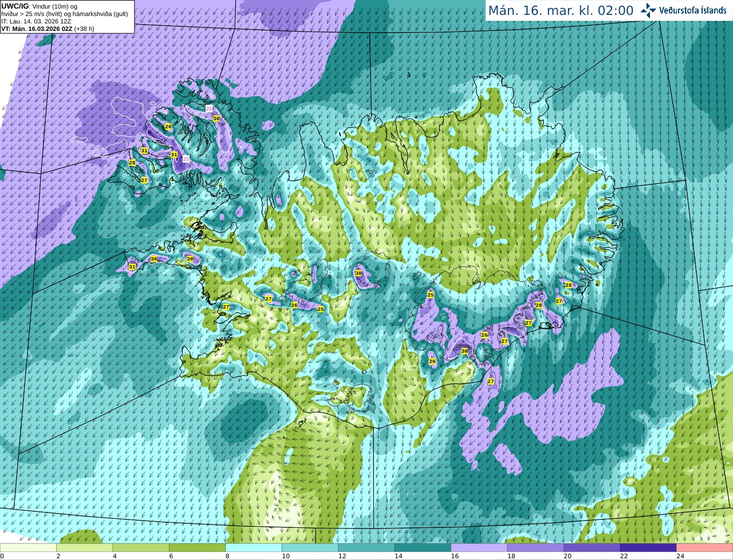Click the yellow gust label 31 at Snæfellsnes tip
733x560 pixels.
132,267
